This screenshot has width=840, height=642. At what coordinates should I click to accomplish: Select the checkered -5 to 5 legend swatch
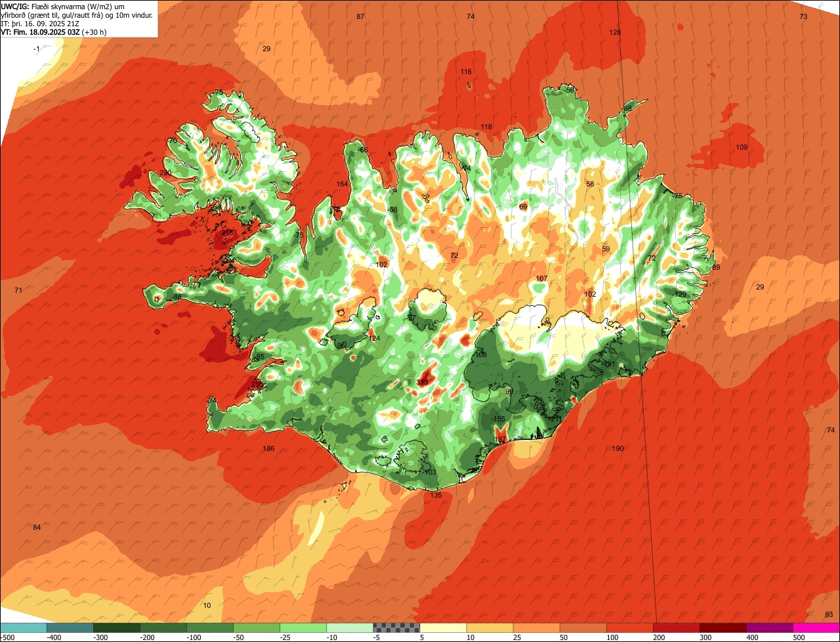click(396, 628)
